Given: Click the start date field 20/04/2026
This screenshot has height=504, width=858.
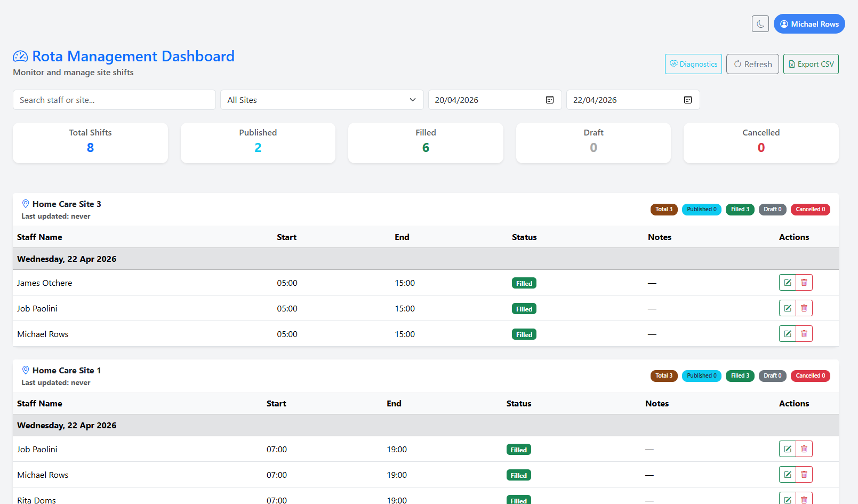Looking at the screenshot, I should 495,100.
